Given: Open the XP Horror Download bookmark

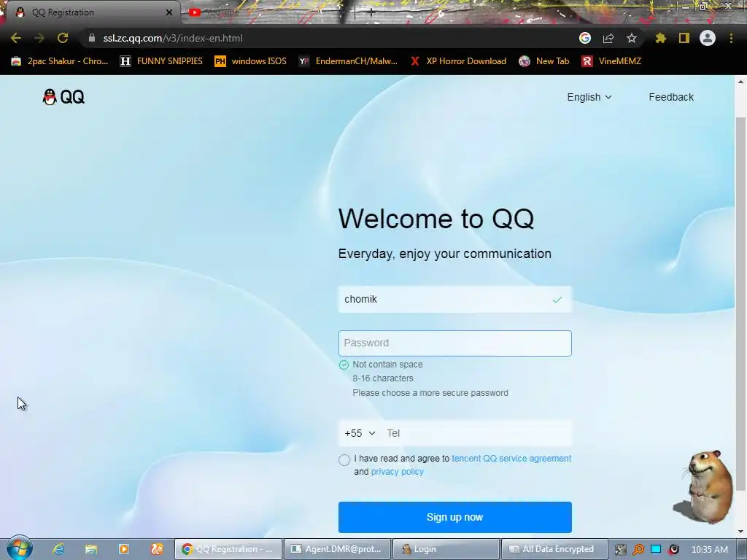Looking at the screenshot, I should click(x=458, y=61).
